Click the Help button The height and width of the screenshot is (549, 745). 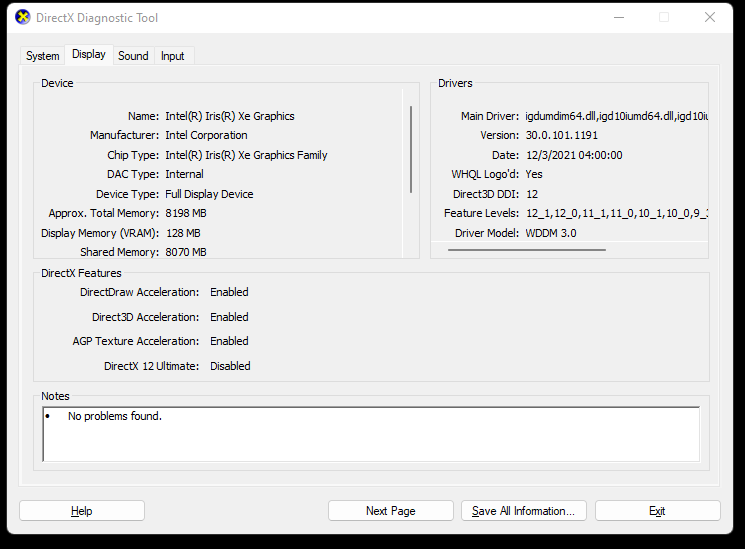[82, 511]
